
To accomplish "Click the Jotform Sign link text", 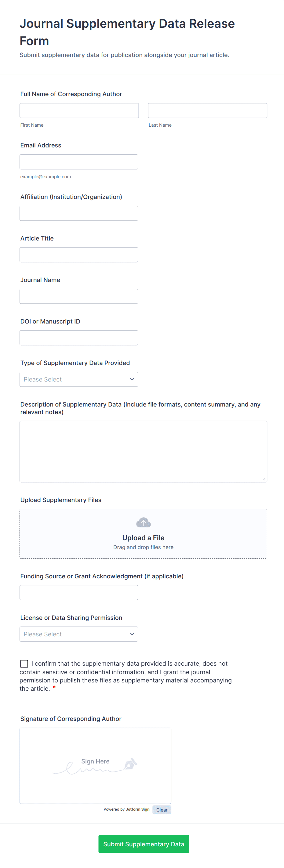I will [x=137, y=809].
